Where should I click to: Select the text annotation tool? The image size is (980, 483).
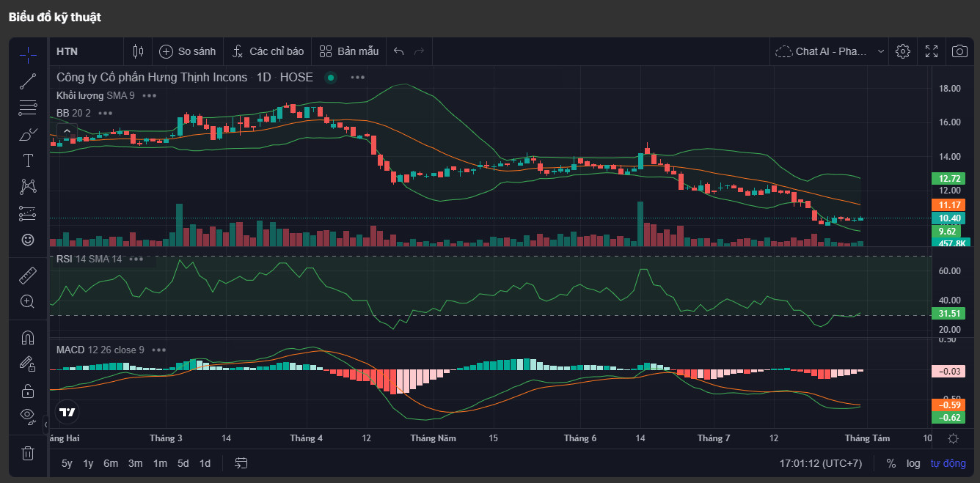point(28,161)
